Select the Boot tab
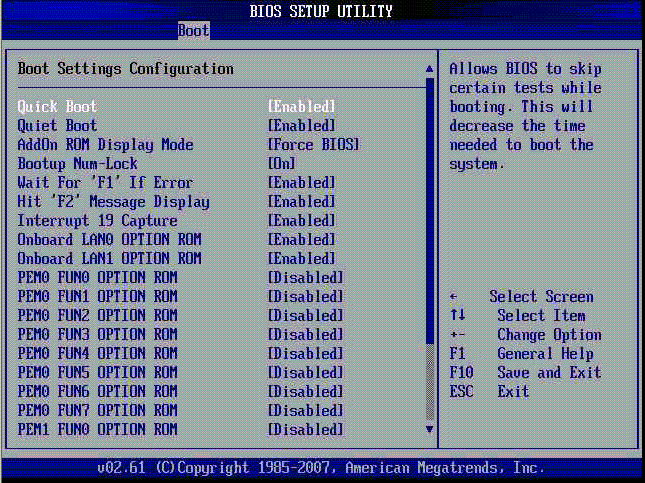 click(x=194, y=31)
